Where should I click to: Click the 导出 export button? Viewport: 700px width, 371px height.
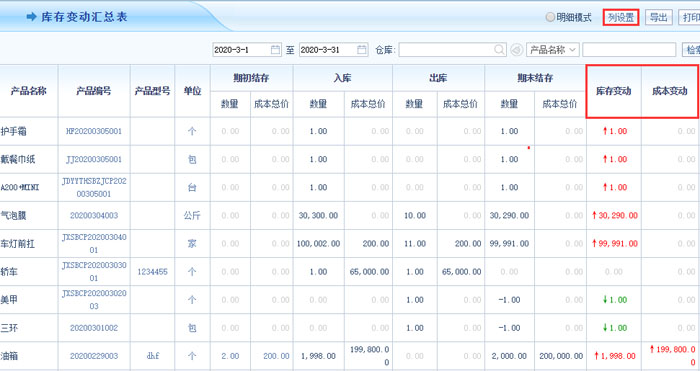[x=658, y=17]
